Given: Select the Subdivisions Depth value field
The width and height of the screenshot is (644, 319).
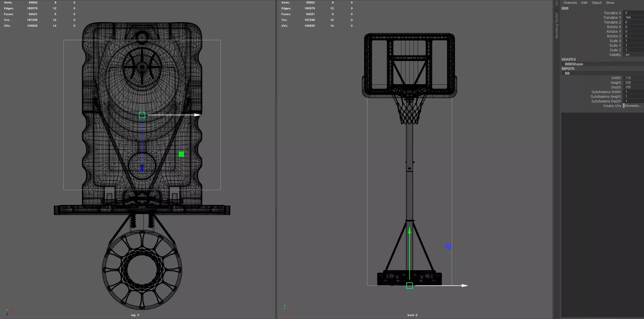Looking at the screenshot, I should (x=633, y=101).
